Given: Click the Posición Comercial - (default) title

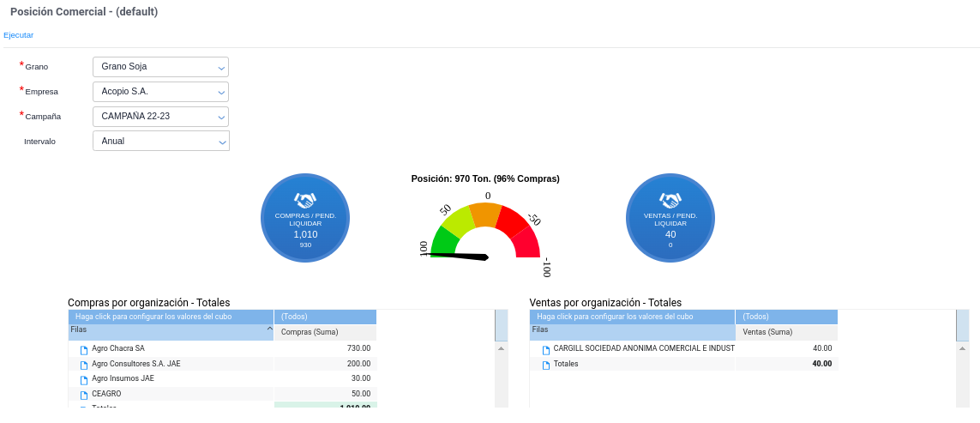Looking at the screenshot, I should coord(84,12).
